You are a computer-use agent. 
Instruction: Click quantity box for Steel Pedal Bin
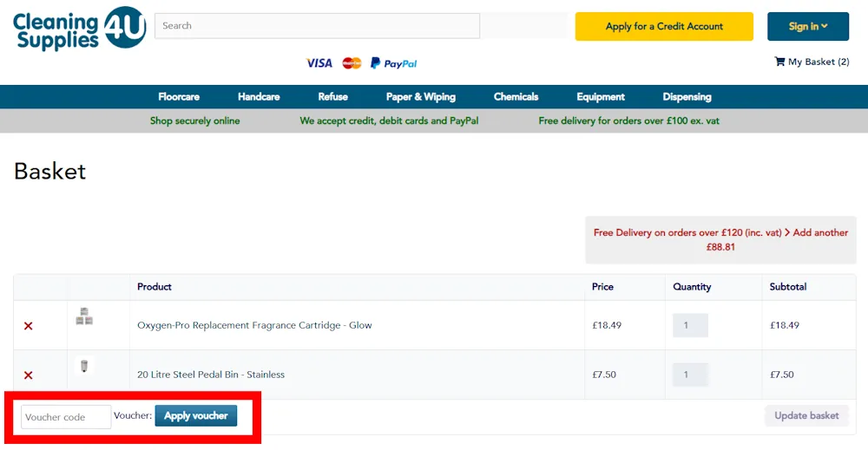(690, 375)
